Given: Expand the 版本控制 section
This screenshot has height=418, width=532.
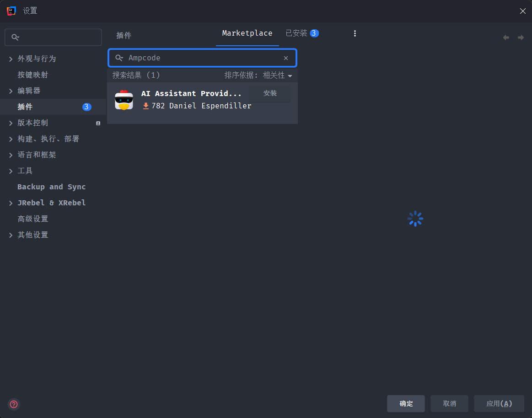Looking at the screenshot, I should 11,123.
